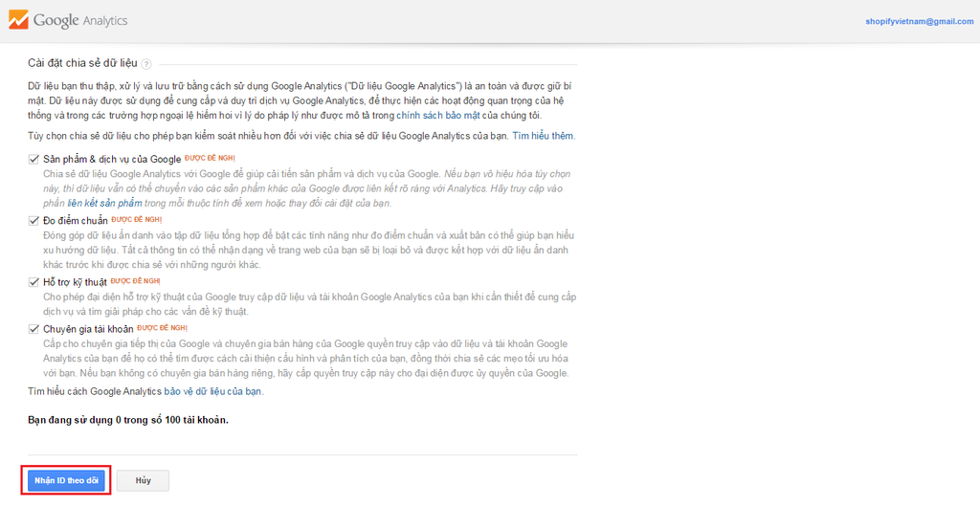The height and width of the screenshot is (506, 980).
Task: Click the Google Analytics title text
Action: [x=80, y=21]
